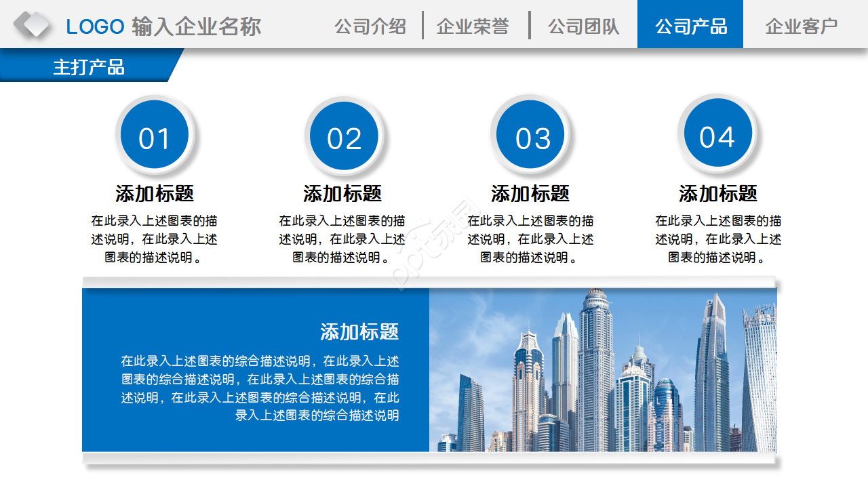
Task: Select 添加标题 heading under circle 02
Action: 342,193
